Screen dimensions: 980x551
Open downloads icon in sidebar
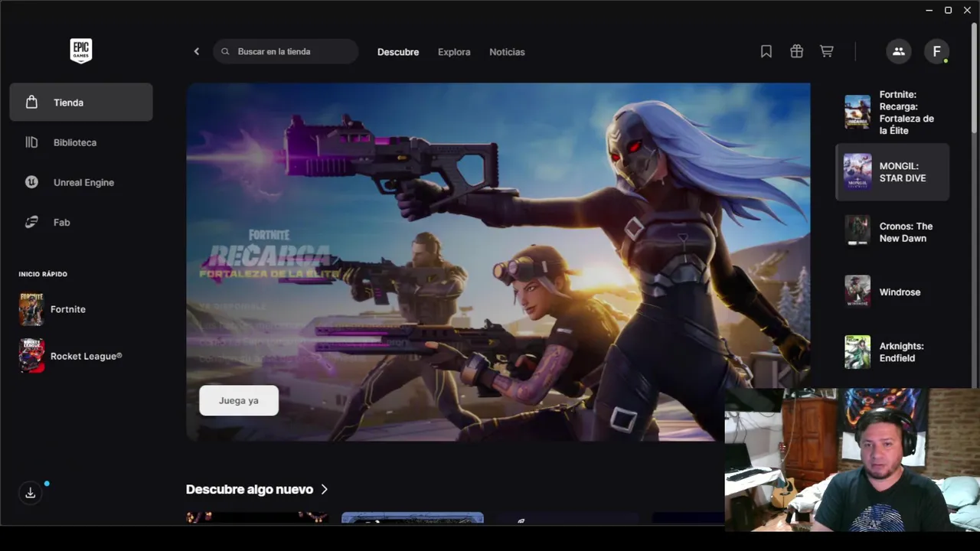click(31, 493)
